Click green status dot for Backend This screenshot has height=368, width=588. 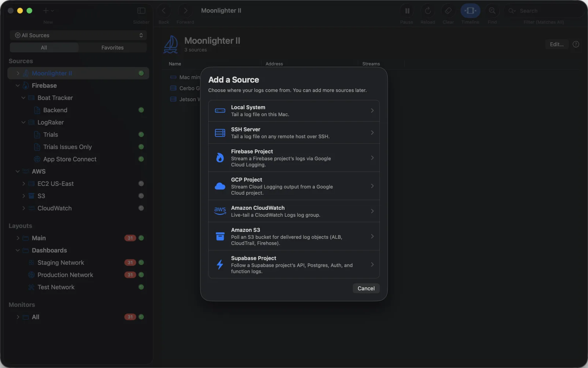tap(141, 110)
